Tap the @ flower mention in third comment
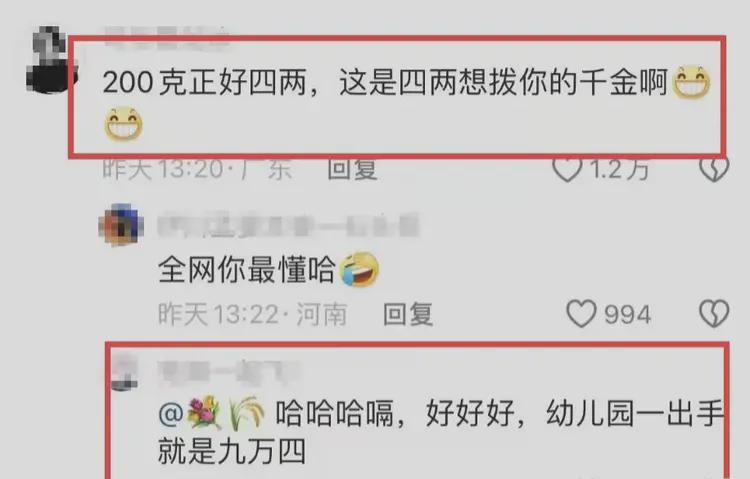Image resolution: width=750 pixels, height=479 pixels. pos(211,412)
